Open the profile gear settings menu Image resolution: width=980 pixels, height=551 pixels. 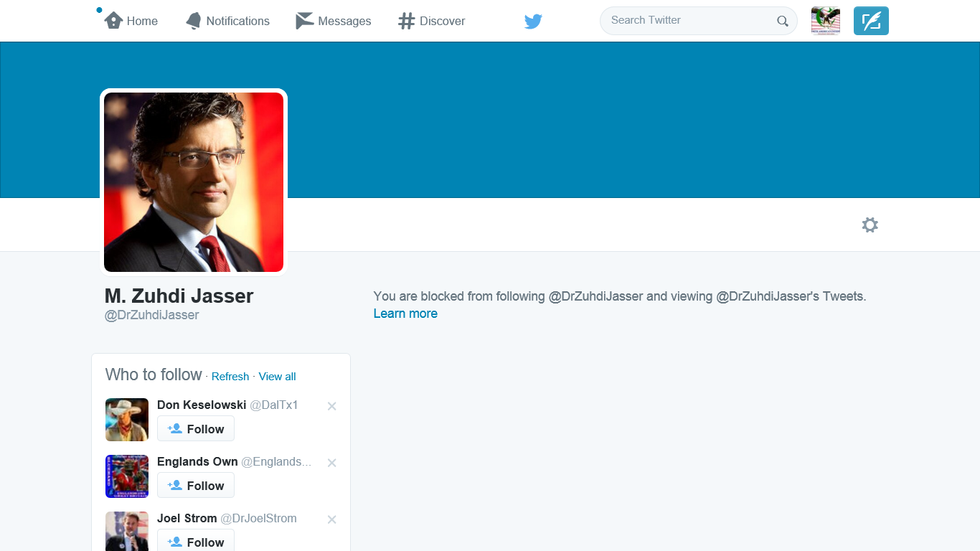click(x=870, y=225)
